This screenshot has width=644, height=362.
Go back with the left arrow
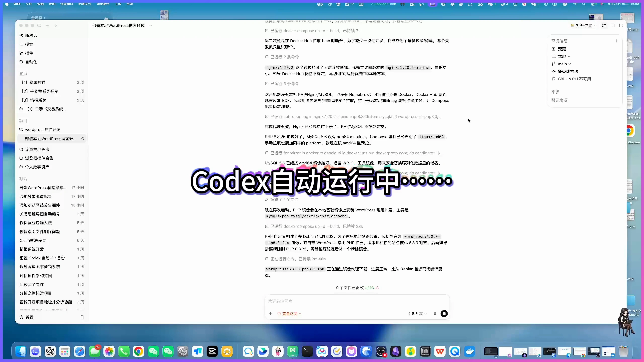click(x=47, y=25)
